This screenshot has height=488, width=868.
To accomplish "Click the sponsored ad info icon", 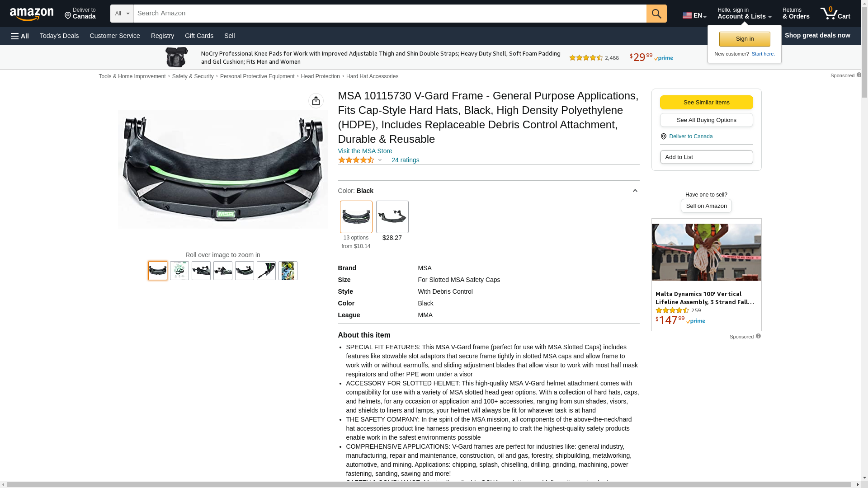I will 758,336.
